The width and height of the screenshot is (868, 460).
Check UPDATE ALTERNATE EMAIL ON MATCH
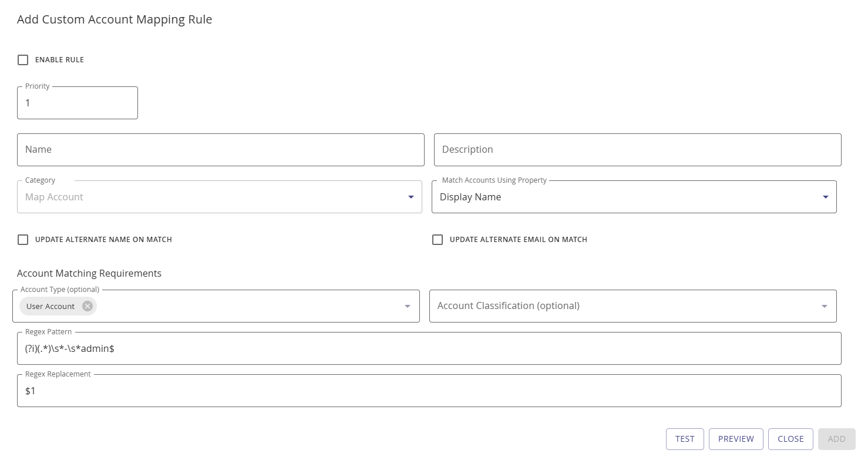(437, 239)
